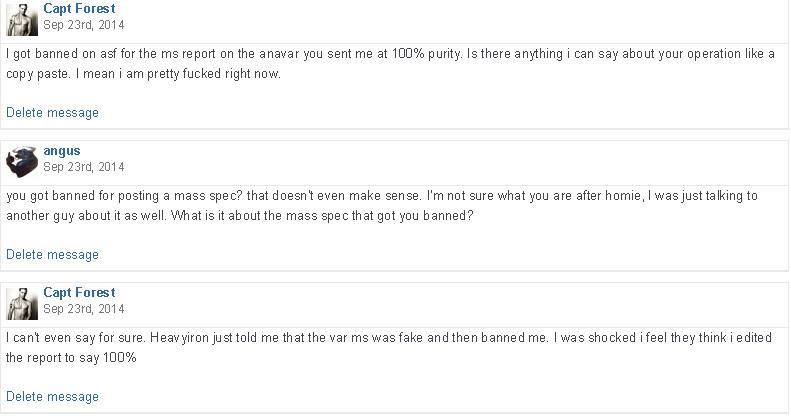Viewport: 791px width, 416px height.
Task: Delete the last message mentioning Heavyiron
Action: [52, 397]
